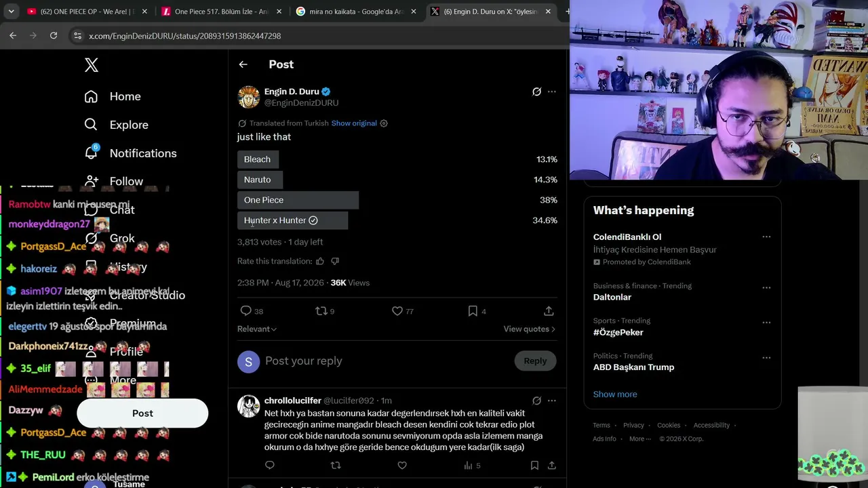
Task: Click the Terms footer link
Action: point(601,426)
